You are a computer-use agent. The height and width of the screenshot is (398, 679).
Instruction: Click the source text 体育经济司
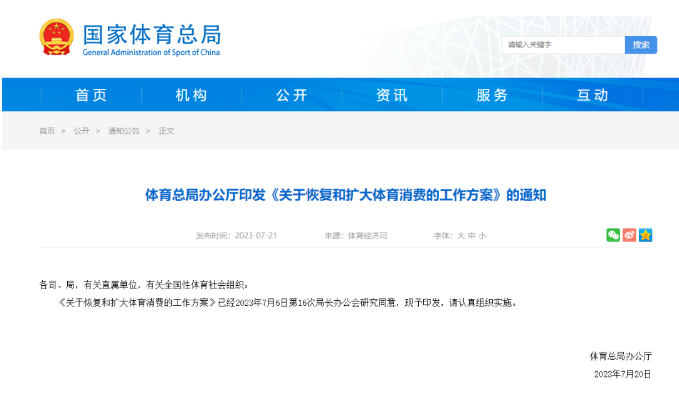coord(367,236)
